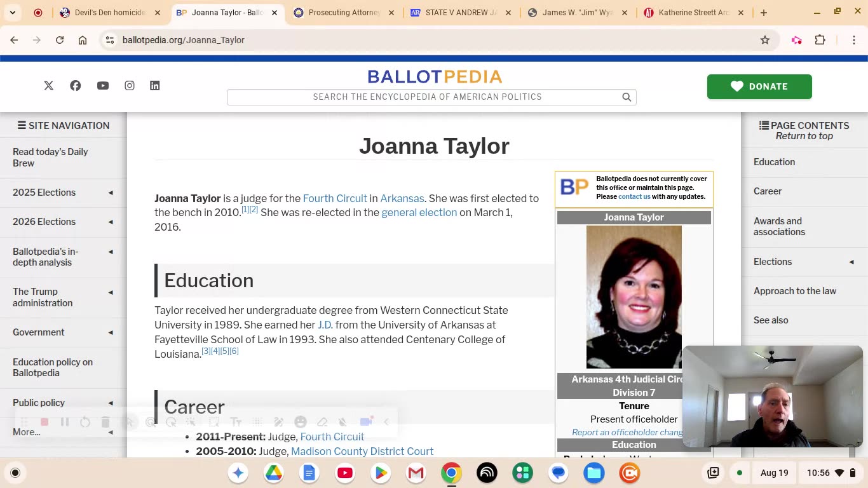Open the Chrome three-dot menu
This screenshot has width=868, height=488.
(x=855, y=40)
